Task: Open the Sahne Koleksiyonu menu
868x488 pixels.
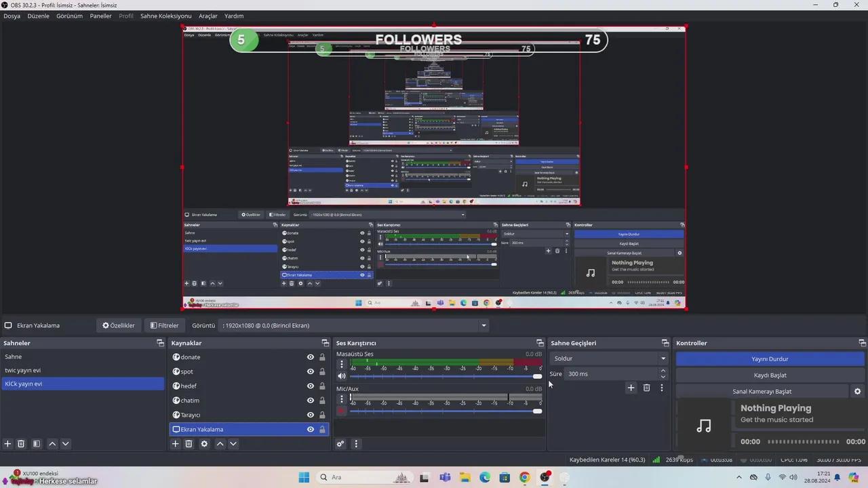Action: coord(165,16)
